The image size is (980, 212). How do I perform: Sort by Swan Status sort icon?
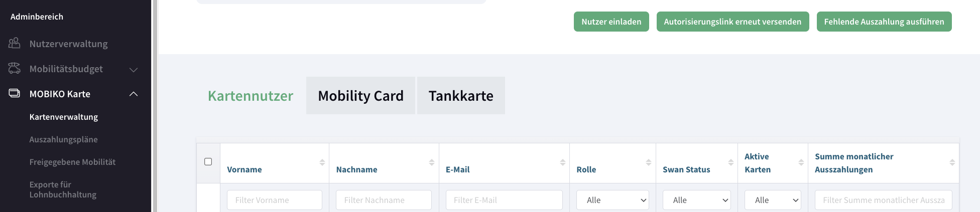[731, 162]
